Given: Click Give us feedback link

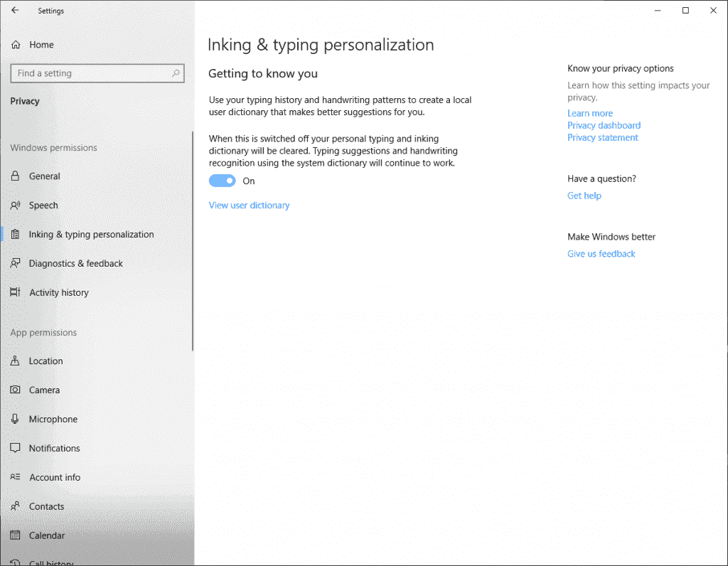Looking at the screenshot, I should [x=601, y=254].
